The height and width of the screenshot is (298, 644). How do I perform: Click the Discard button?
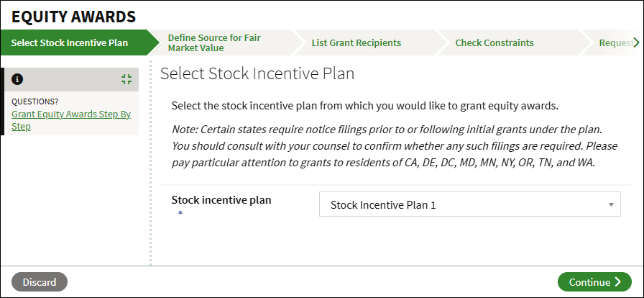pyautogui.click(x=40, y=282)
